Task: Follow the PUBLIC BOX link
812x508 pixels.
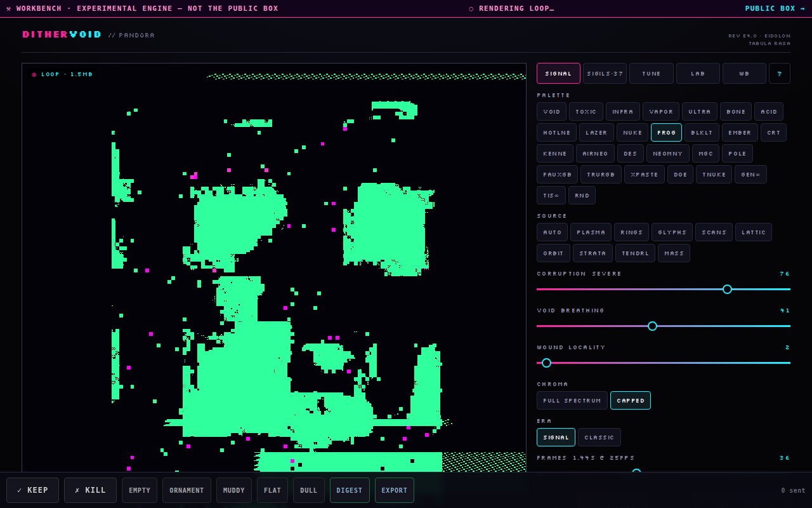Action: [x=775, y=8]
